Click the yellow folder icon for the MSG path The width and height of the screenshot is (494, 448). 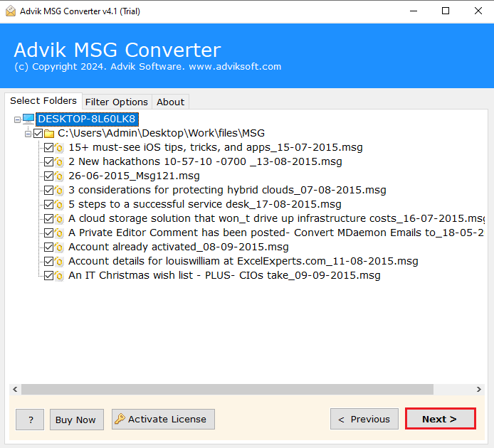[x=49, y=134]
